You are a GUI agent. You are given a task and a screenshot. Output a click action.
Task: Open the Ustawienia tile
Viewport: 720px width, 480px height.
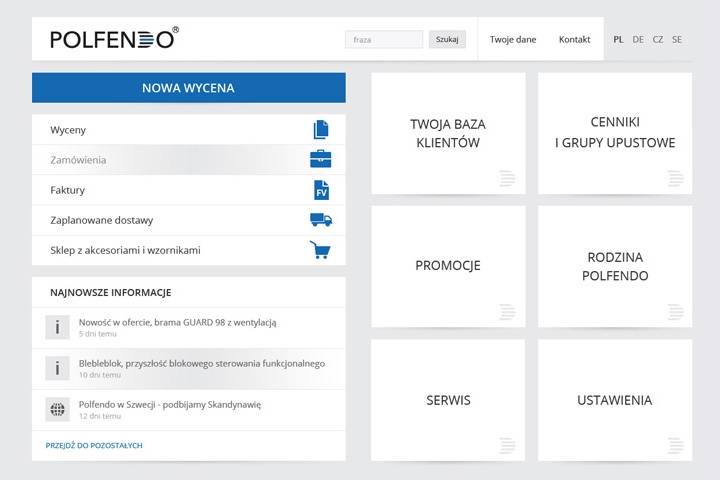(x=615, y=400)
